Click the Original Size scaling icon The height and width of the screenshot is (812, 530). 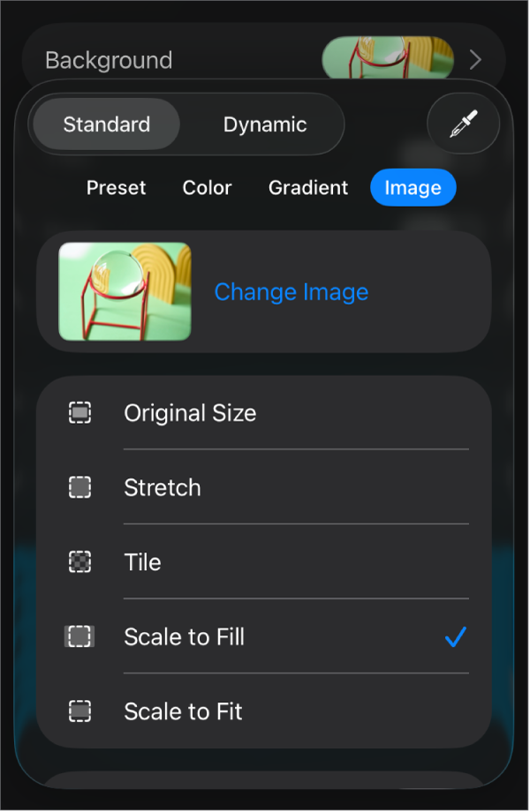click(x=79, y=412)
